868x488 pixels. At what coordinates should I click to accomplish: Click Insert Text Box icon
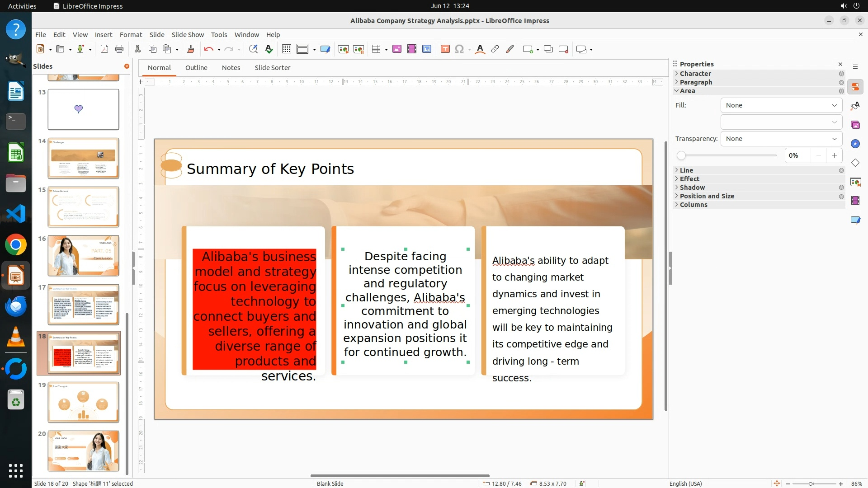445,49
